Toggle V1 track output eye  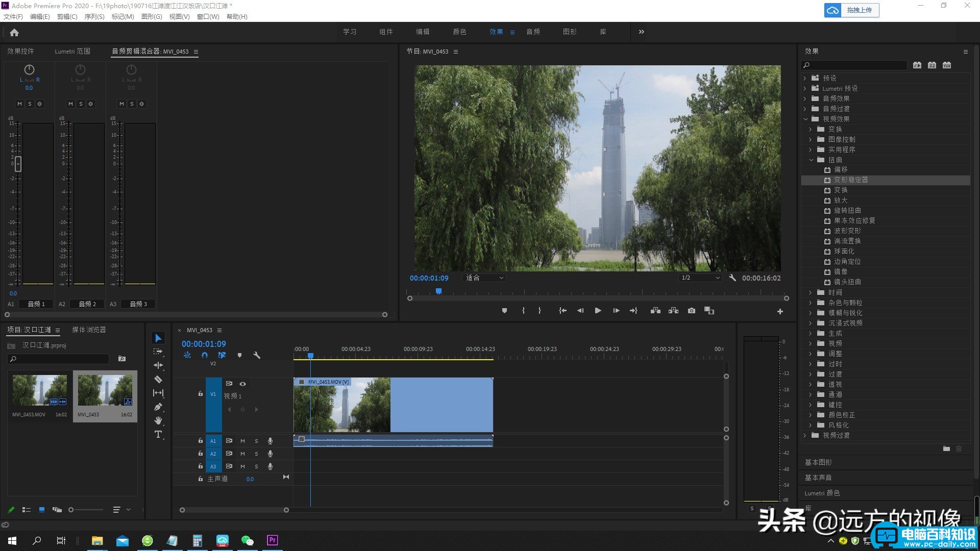click(243, 384)
